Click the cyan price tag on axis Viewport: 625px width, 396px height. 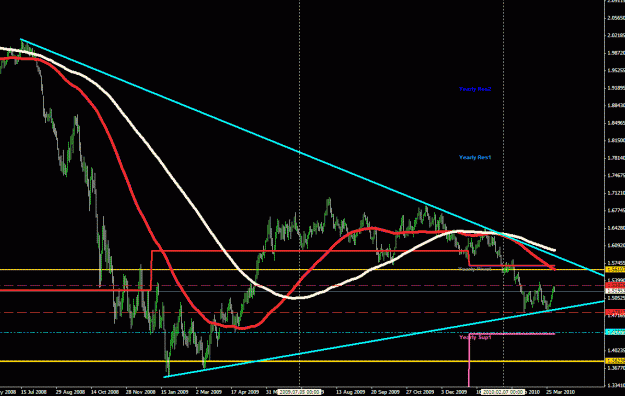click(x=615, y=332)
